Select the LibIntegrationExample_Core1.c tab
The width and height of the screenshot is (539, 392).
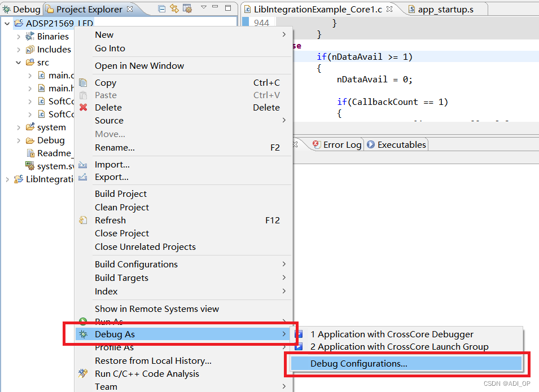tap(318, 9)
